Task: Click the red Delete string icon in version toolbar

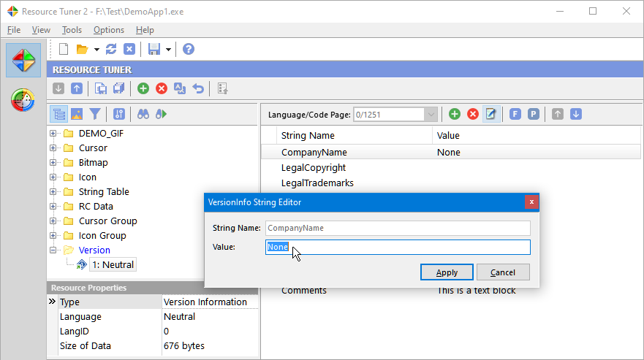Action: (x=473, y=114)
